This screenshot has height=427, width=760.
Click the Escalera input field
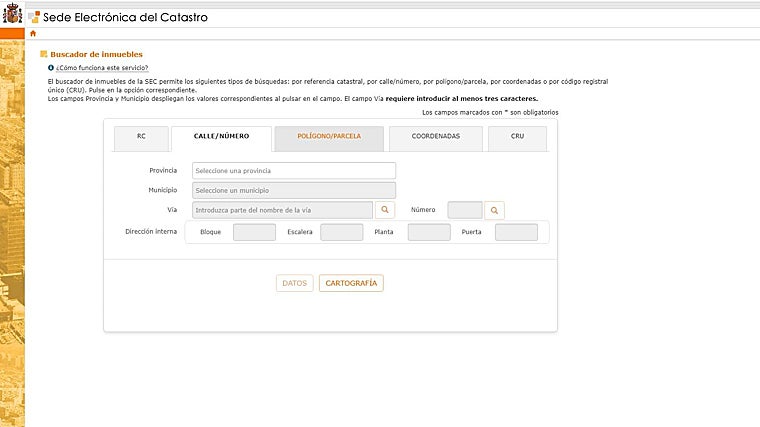pos(342,232)
